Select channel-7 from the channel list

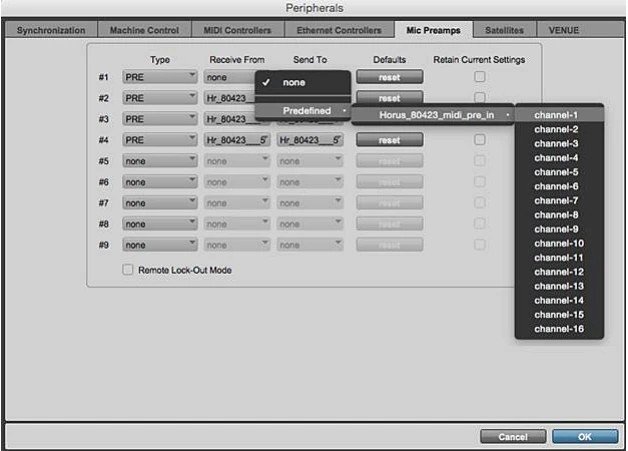(559, 201)
